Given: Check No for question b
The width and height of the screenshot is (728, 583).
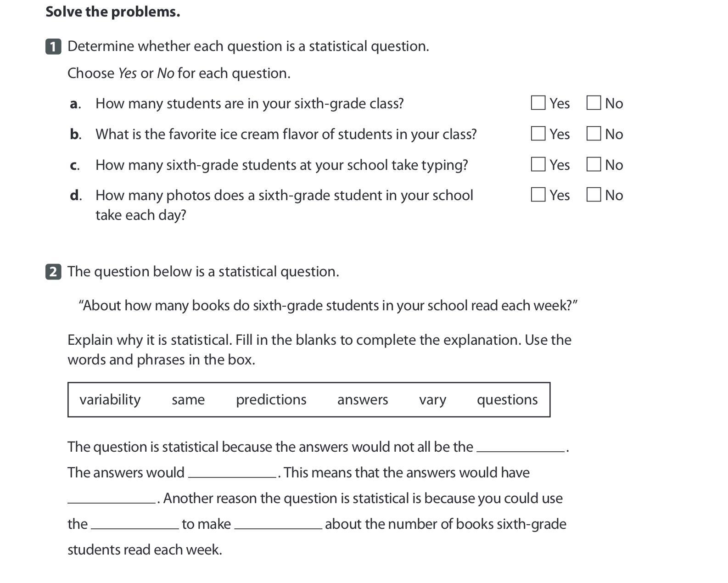Looking at the screenshot, I should [x=594, y=134].
